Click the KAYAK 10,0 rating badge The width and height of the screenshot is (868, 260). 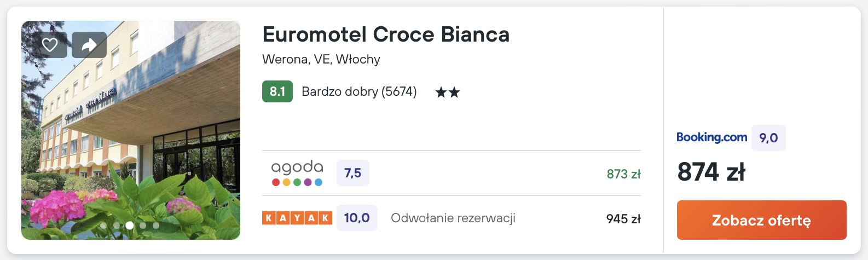[x=357, y=218]
